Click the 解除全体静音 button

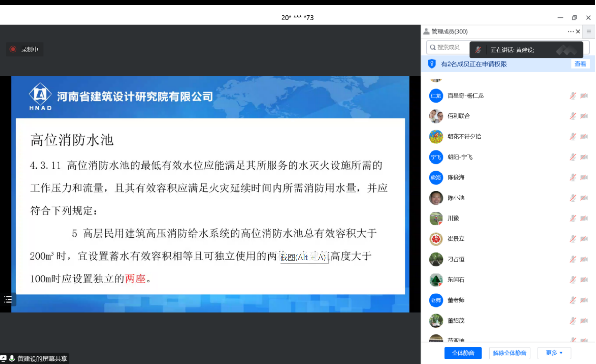[x=509, y=353]
